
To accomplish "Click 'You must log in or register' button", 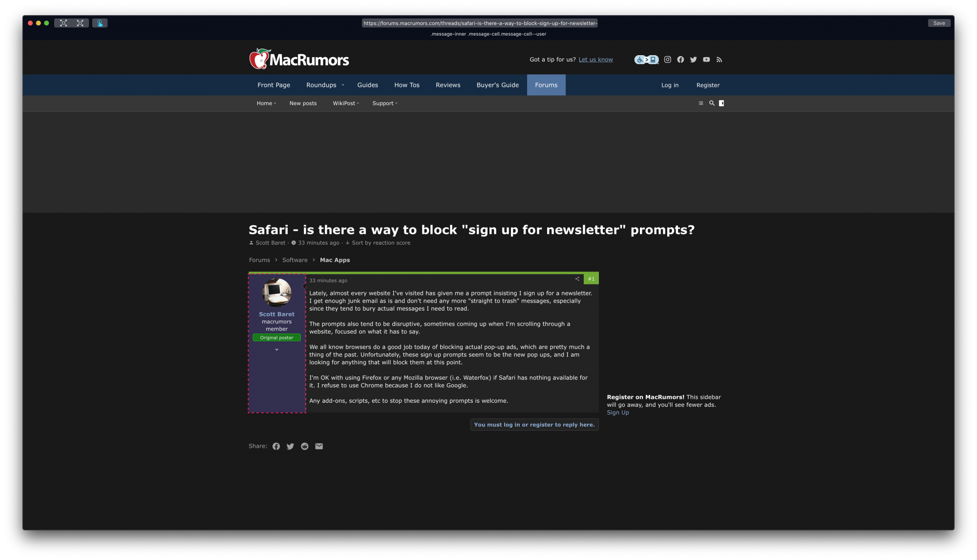I will 534,425.
